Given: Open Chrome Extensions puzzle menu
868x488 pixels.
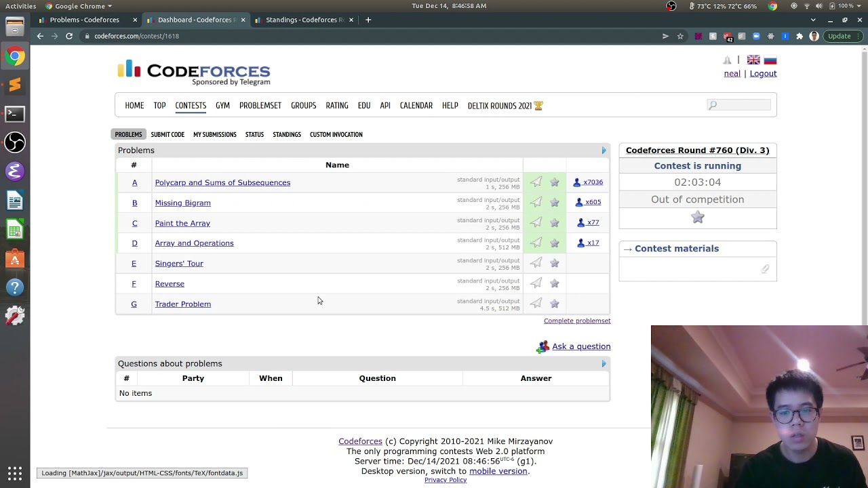Looking at the screenshot, I should pyautogui.click(x=800, y=36).
